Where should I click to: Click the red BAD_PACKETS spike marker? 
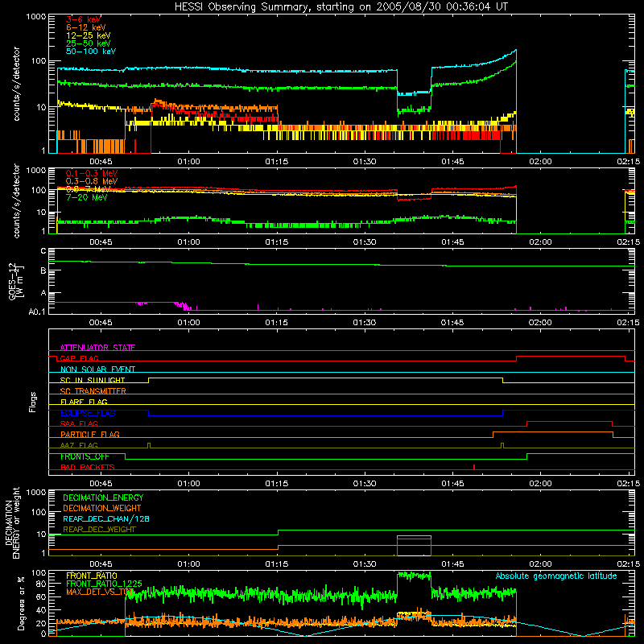click(474, 467)
